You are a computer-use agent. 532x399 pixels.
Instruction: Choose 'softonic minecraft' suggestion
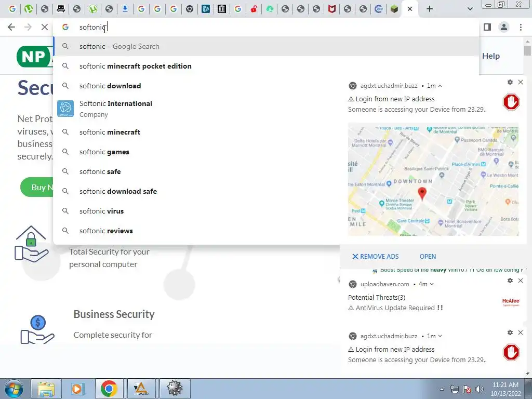coord(196,132)
